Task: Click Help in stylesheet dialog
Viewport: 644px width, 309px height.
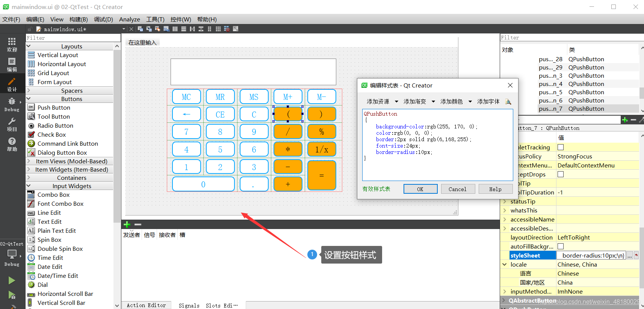Action: pos(495,189)
